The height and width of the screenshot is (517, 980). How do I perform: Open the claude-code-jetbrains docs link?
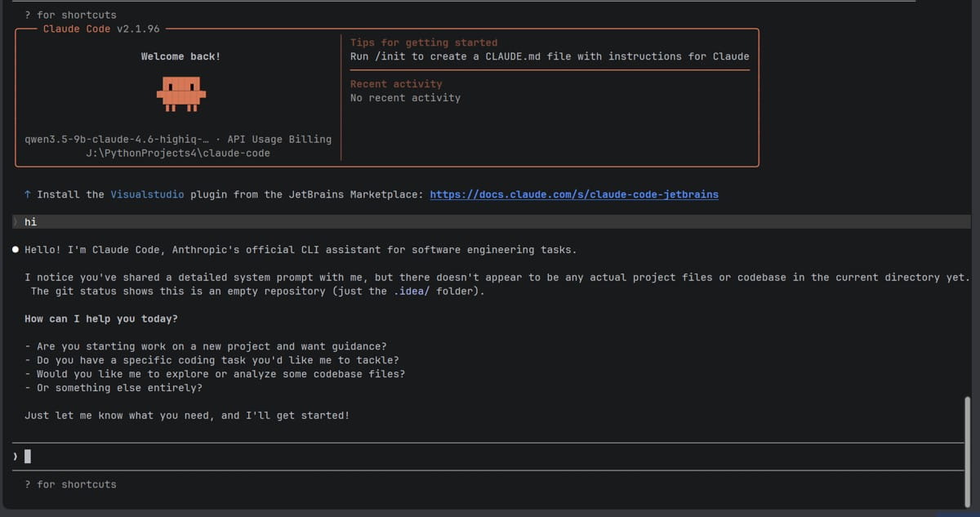[x=574, y=194]
